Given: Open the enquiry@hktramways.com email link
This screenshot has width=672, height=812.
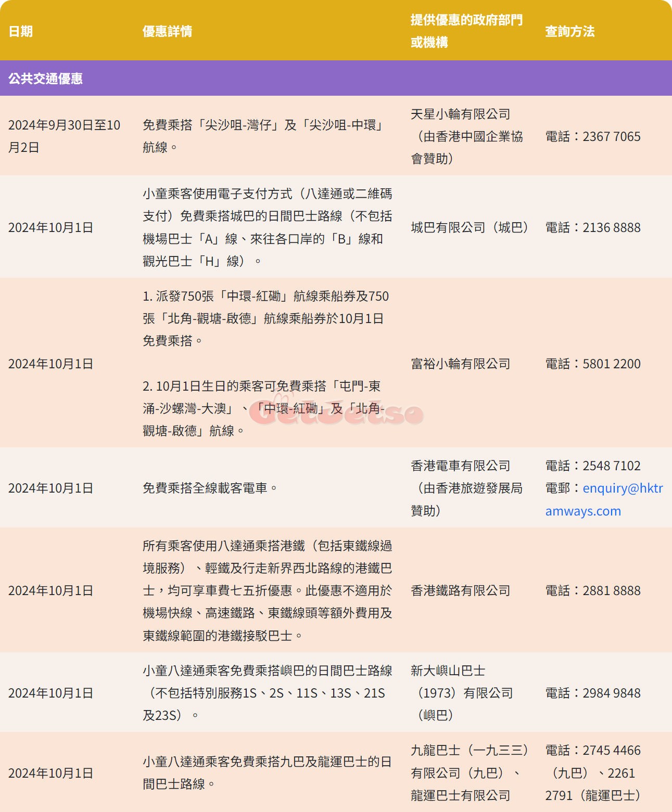Looking at the screenshot, I should [604, 499].
